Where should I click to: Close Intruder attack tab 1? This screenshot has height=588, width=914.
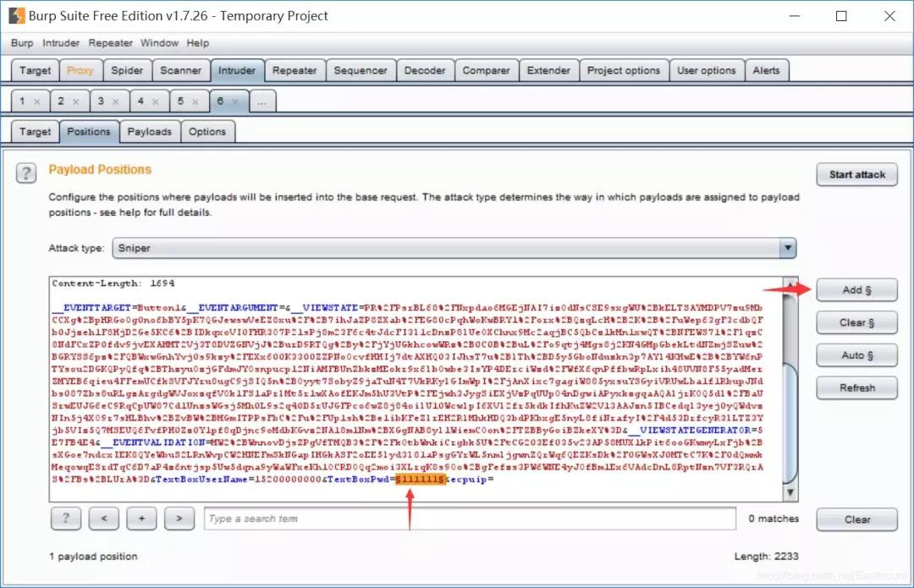[x=37, y=102]
